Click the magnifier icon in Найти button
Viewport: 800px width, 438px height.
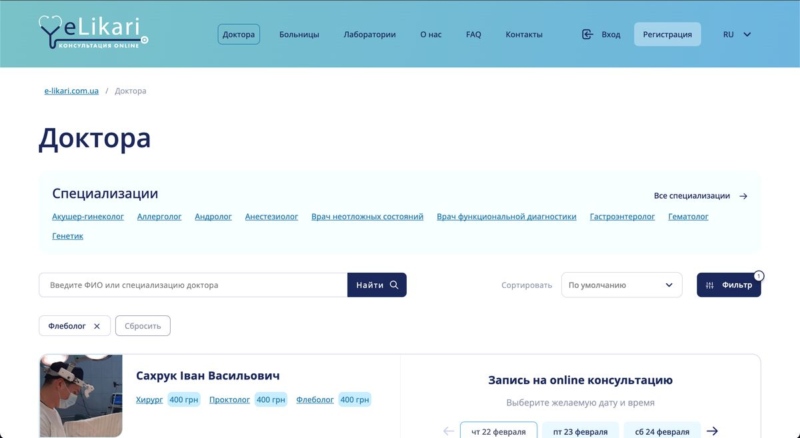click(394, 285)
